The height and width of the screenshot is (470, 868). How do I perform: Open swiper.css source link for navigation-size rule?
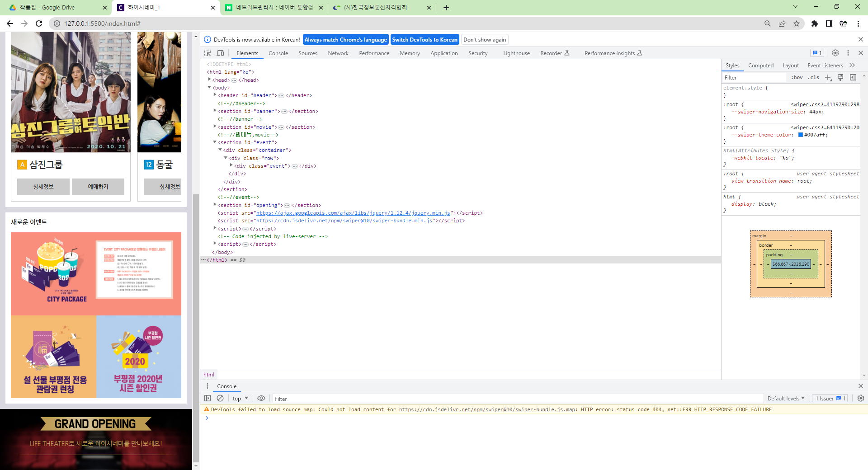click(825, 104)
